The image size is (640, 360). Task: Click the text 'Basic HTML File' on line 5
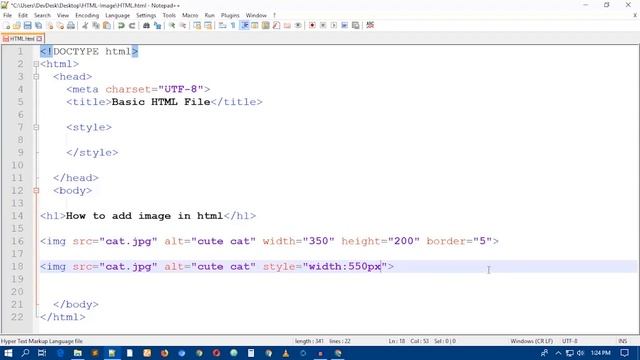pyautogui.click(x=161, y=102)
